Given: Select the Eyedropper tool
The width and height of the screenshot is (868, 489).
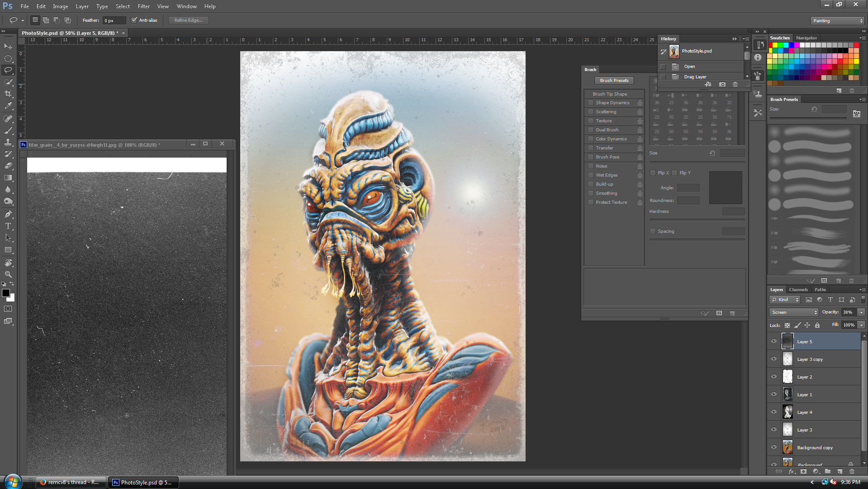Looking at the screenshot, I should click(8, 105).
